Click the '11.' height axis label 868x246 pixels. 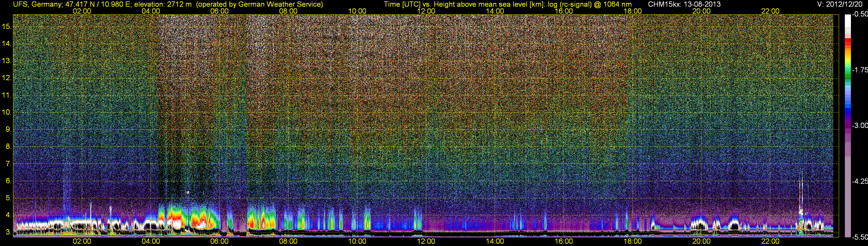pos(6,95)
